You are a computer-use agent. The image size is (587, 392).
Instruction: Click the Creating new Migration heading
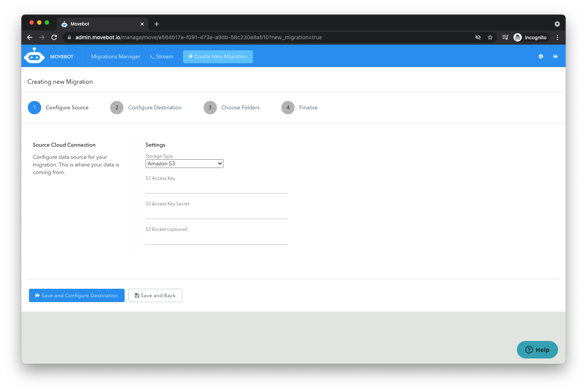tap(60, 82)
